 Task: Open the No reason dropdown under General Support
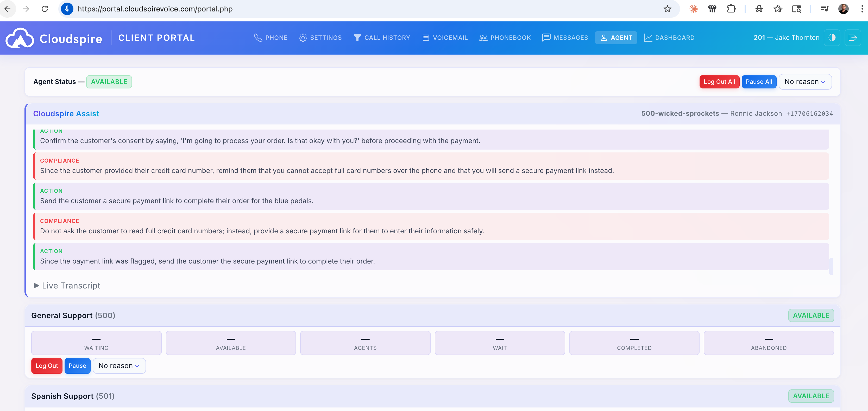coord(119,365)
